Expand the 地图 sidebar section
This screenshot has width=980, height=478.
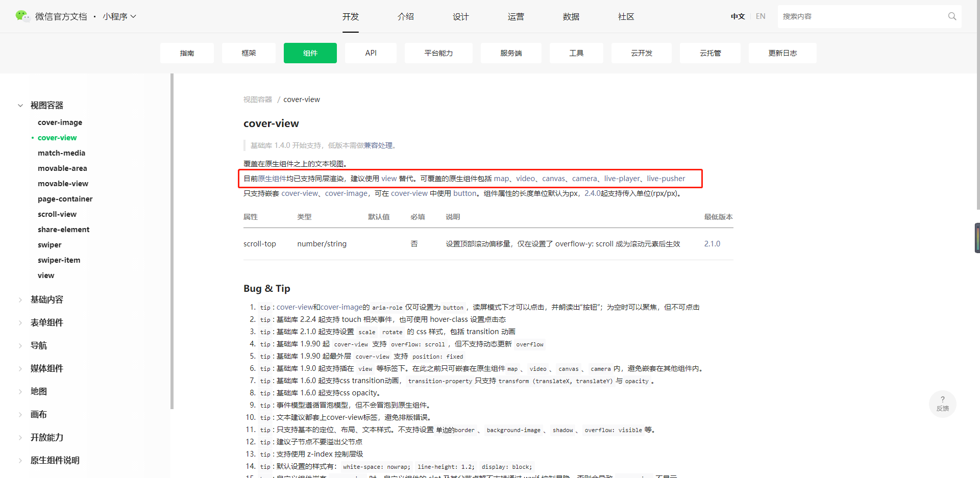[20, 391]
